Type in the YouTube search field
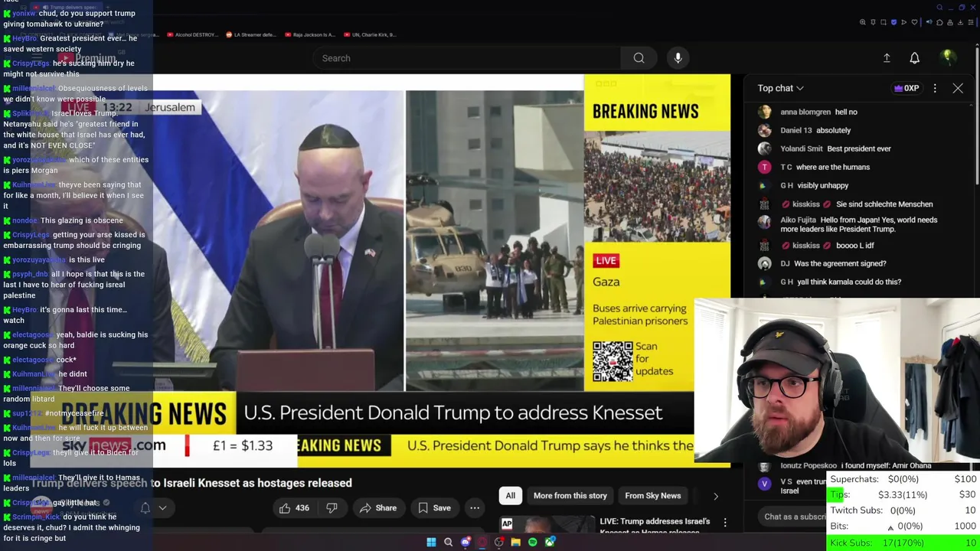Viewport: 980px width, 551px height. point(467,58)
